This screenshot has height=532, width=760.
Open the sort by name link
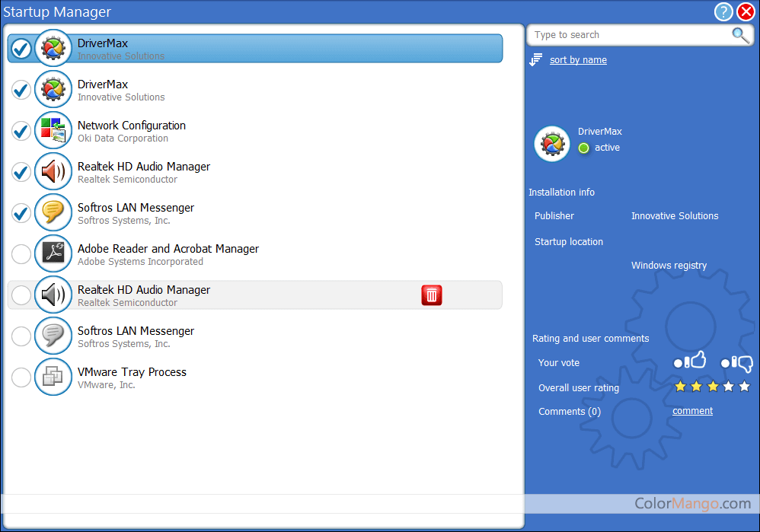tap(578, 59)
